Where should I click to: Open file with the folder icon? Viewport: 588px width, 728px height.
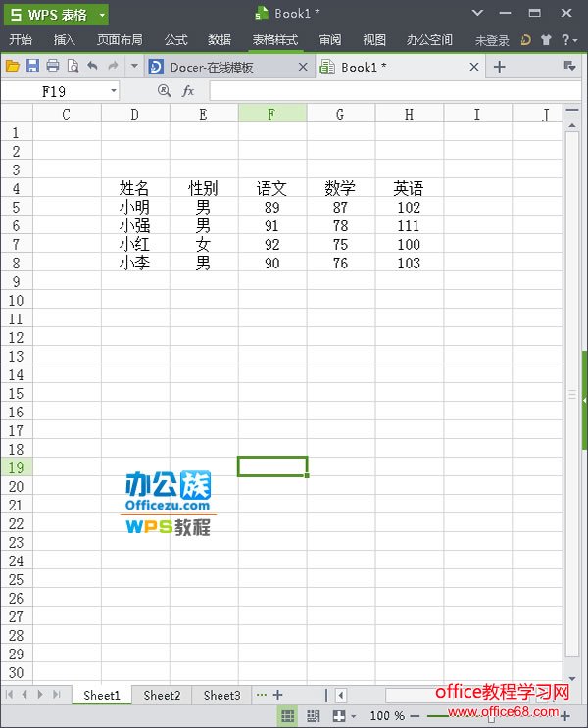click(x=13, y=66)
